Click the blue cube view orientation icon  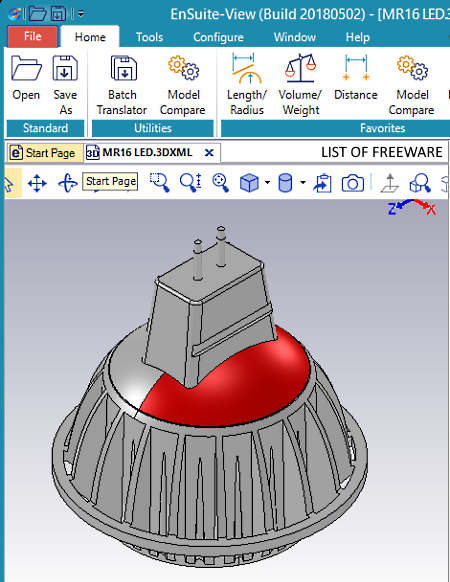click(249, 183)
